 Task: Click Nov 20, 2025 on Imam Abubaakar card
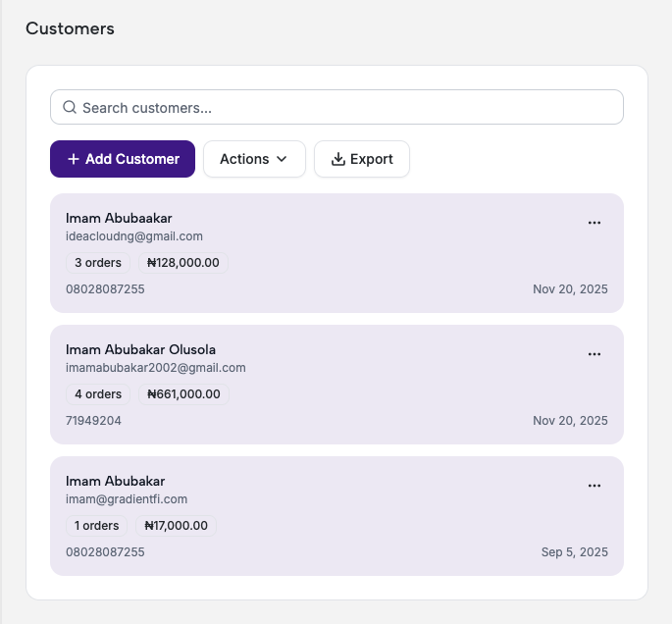(x=570, y=289)
